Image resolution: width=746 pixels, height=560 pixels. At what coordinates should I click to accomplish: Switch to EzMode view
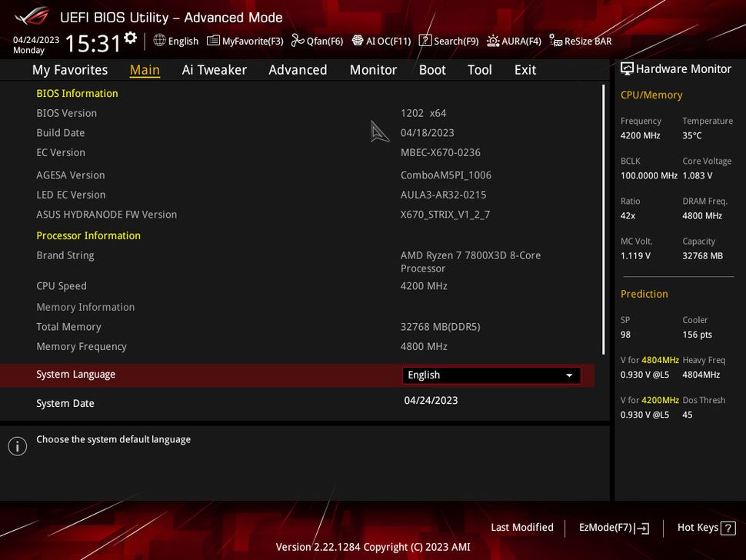613,528
